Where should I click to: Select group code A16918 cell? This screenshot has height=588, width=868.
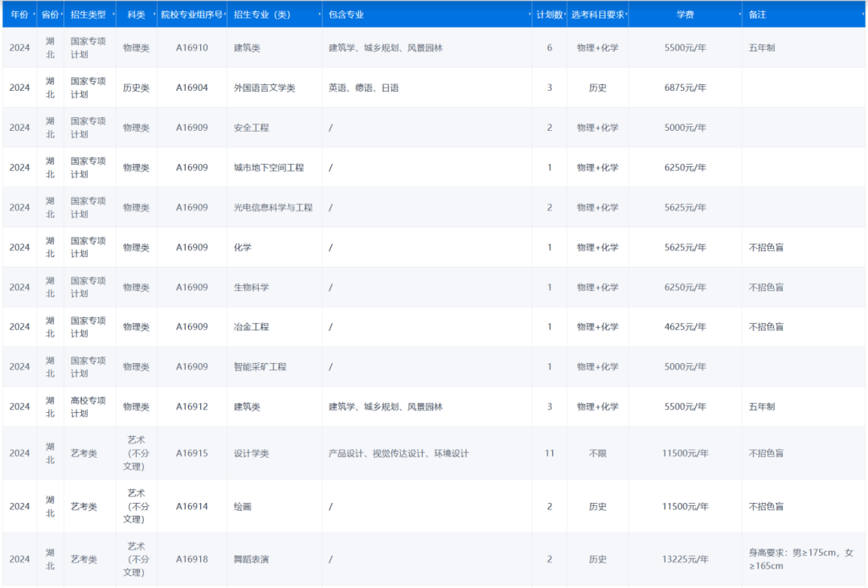coord(192,559)
